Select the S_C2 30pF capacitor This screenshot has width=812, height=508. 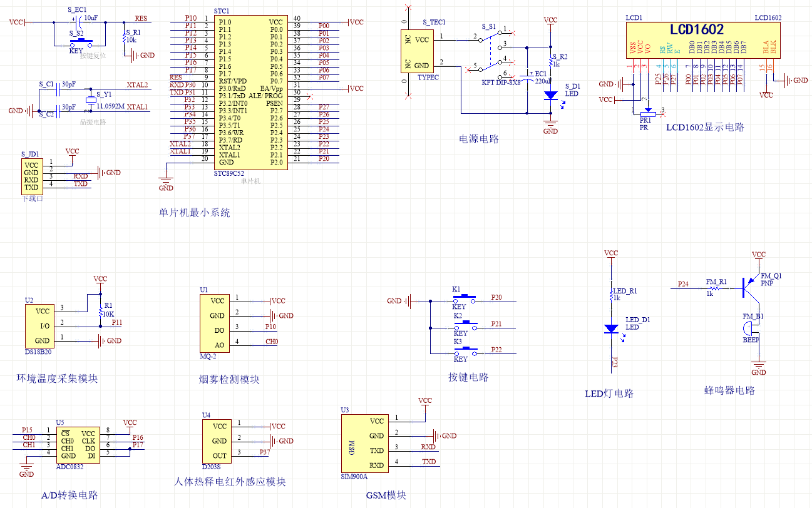[56, 111]
